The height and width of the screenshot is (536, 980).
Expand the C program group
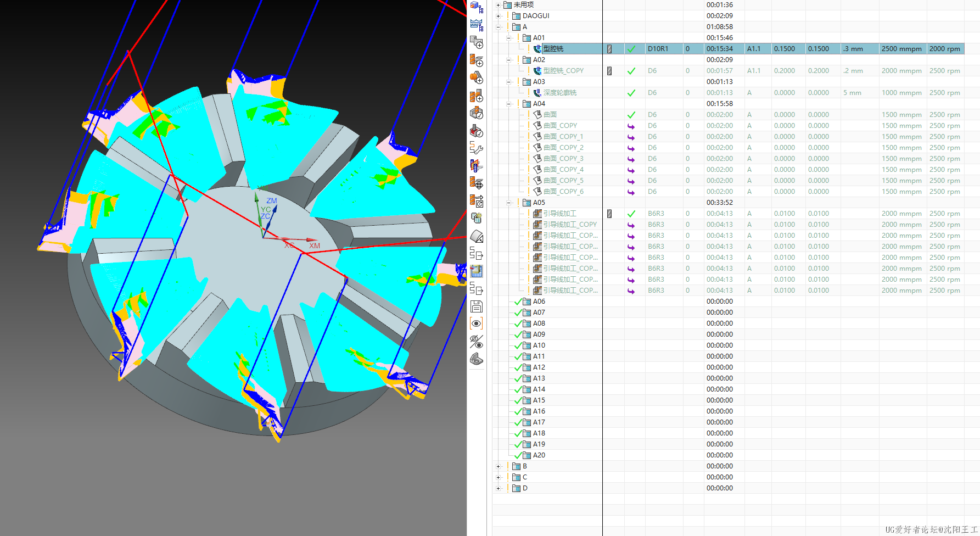pyautogui.click(x=498, y=477)
